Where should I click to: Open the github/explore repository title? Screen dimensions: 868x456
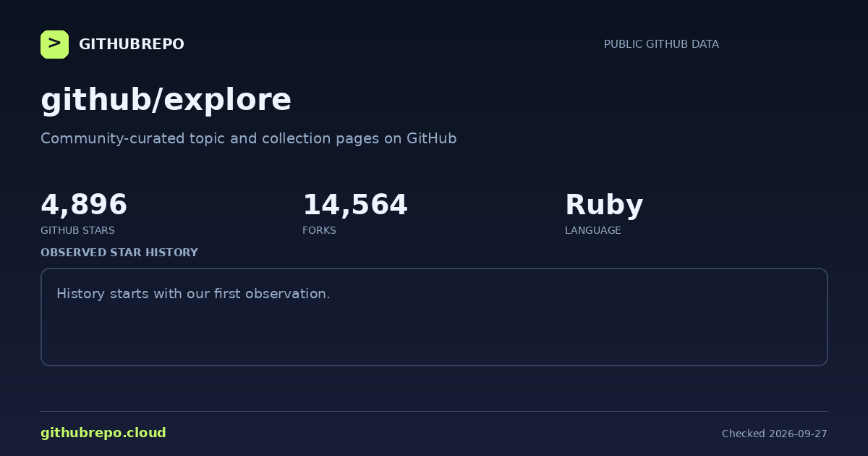tap(166, 100)
